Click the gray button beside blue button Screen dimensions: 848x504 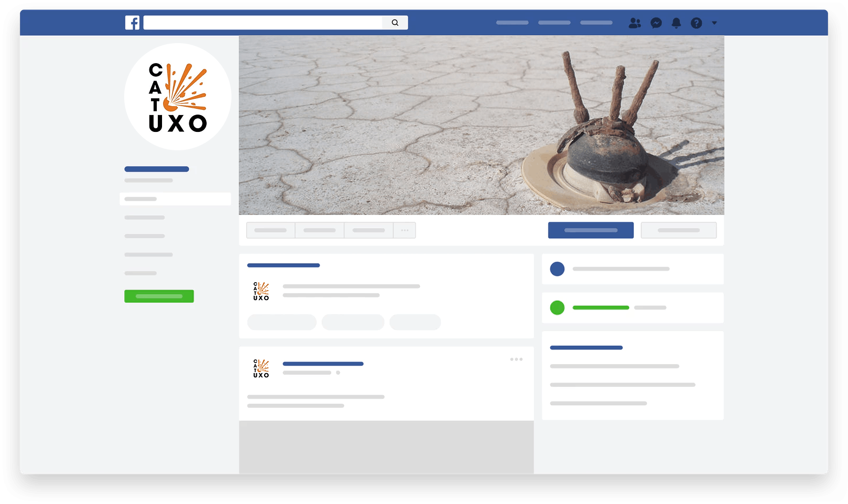coord(679,230)
